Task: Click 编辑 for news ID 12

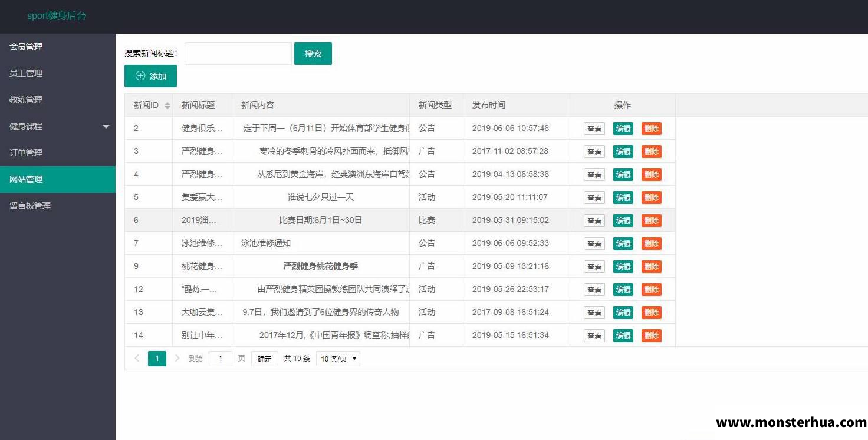Action: pyautogui.click(x=623, y=290)
